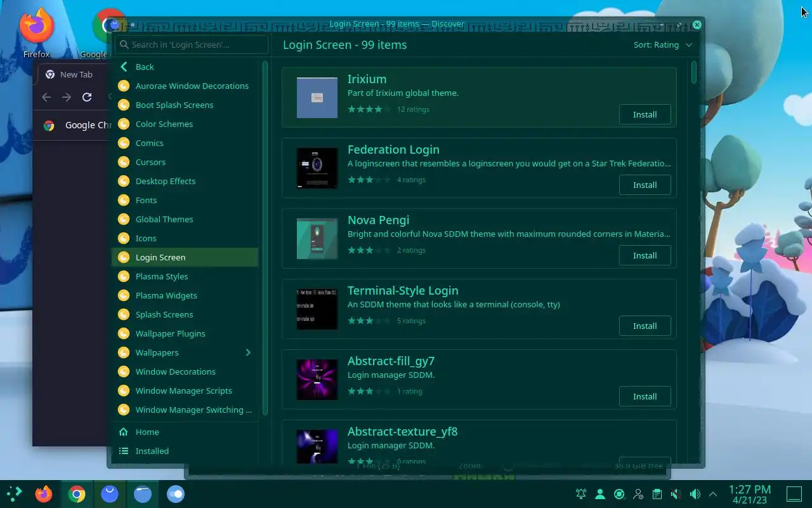Select the Fonts category
Screen dimensions: 812x508
click(185, 200)
